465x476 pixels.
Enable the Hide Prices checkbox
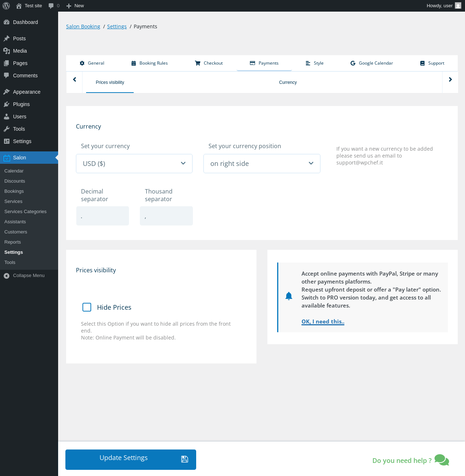(87, 307)
